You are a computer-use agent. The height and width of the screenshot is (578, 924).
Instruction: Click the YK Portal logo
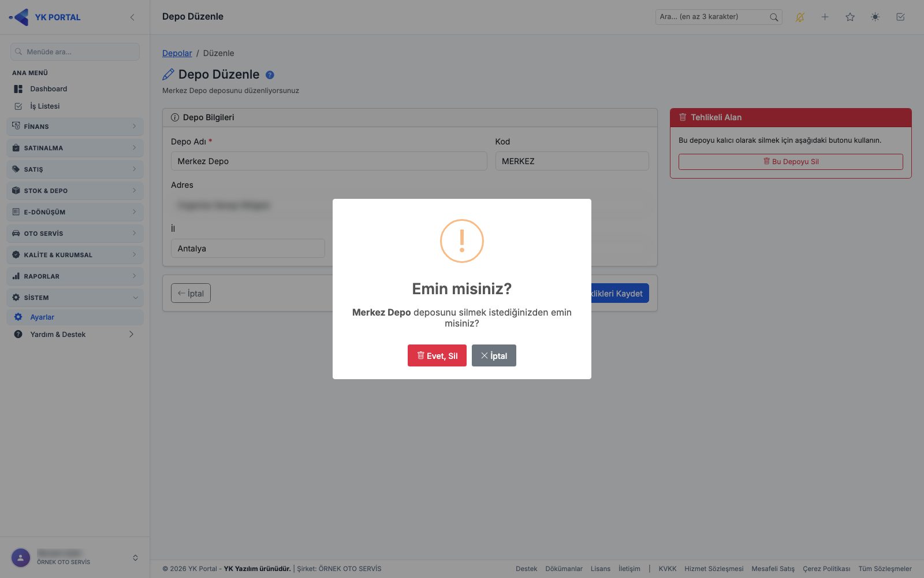(45, 17)
